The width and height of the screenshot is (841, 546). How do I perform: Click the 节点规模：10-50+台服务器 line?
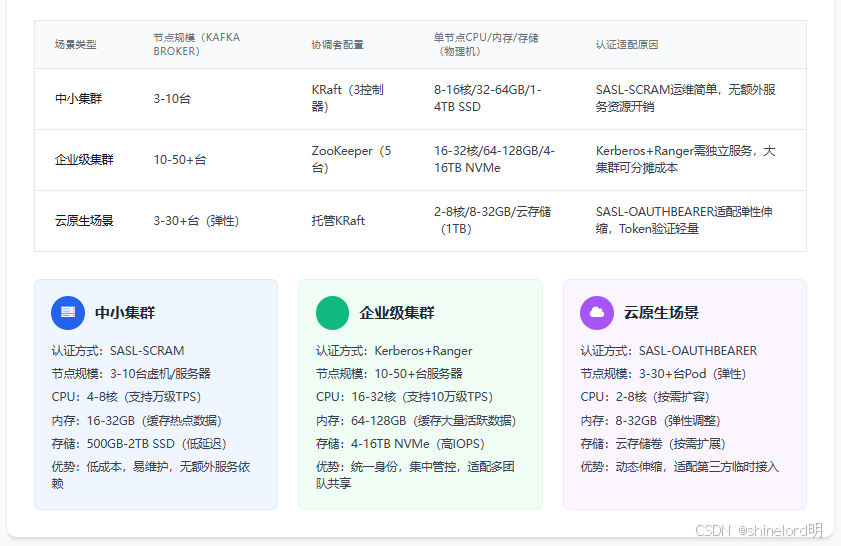[x=389, y=374]
